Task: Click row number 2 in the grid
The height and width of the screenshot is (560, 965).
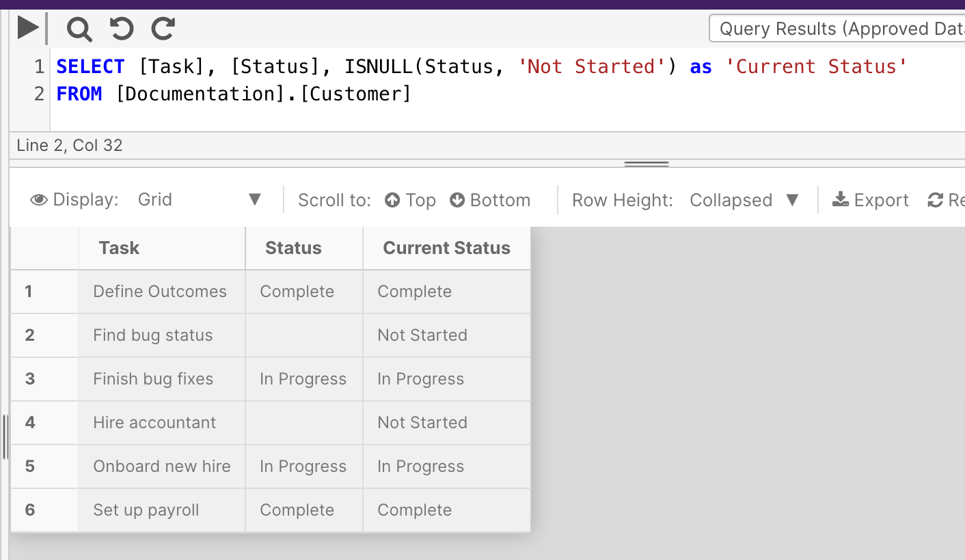Action: tap(44, 335)
